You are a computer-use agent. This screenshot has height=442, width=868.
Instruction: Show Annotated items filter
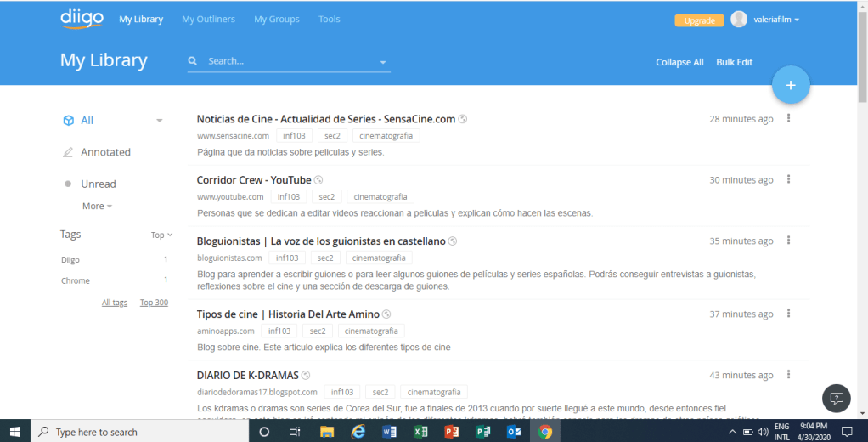[x=105, y=152]
